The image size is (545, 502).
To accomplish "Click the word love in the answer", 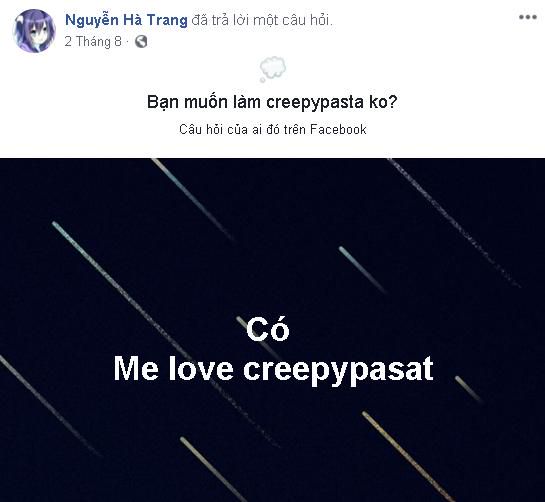I will pos(201,369).
